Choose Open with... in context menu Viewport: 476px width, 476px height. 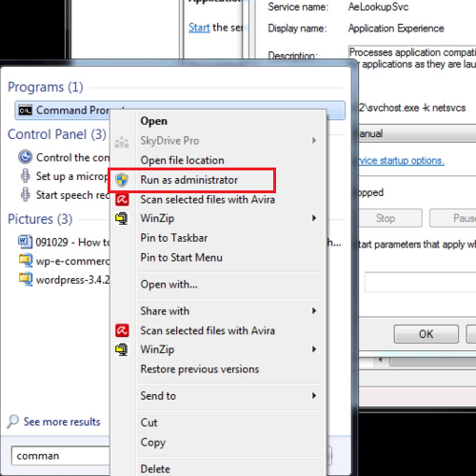click(x=169, y=285)
